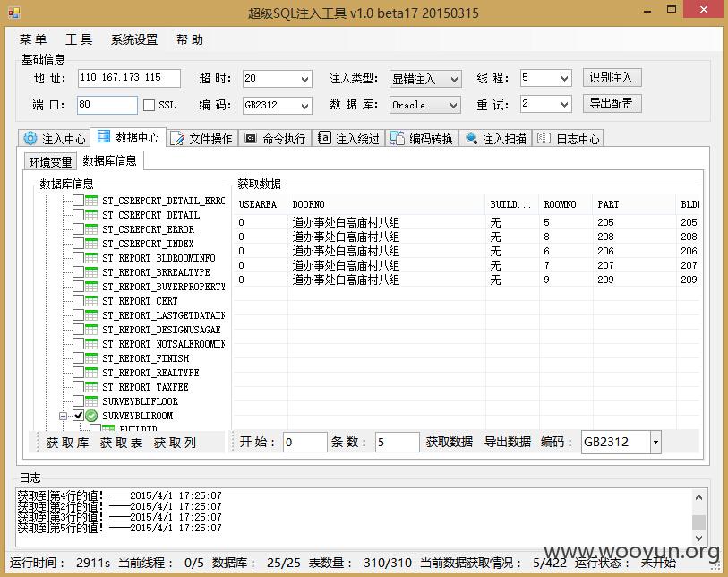This screenshot has height=577, width=728.
Task: Click the 命令执行 terminal icon
Action: (251, 138)
